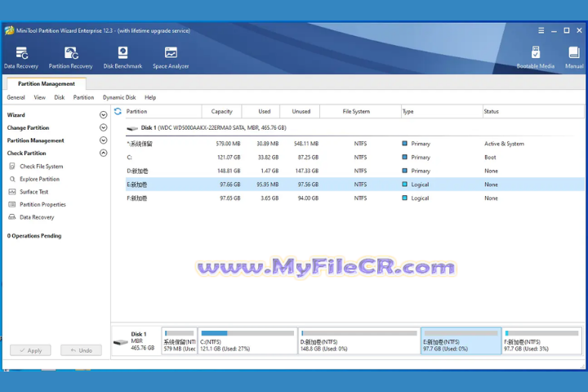Viewport: 588px width, 392px height.
Task: Click the Logical type icon for F: row
Action: (404, 198)
